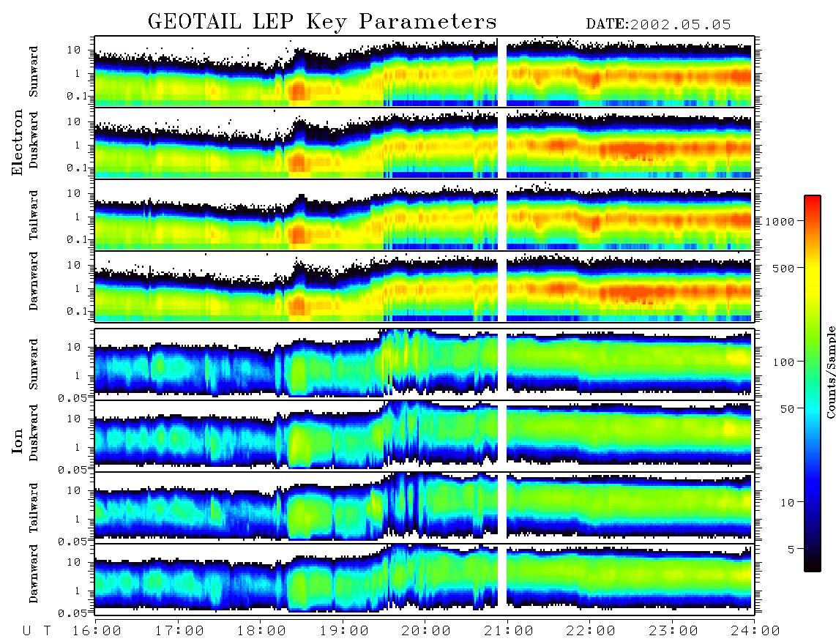Screen dimensions: 836x644
Task: Click the Electron Sunward spectrogram panel
Action: point(424,72)
